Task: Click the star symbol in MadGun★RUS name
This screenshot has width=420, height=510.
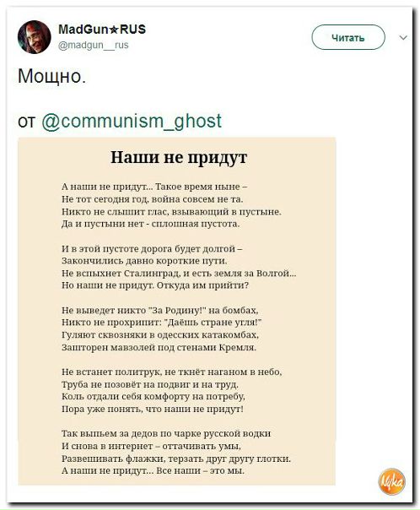Action: [x=113, y=30]
